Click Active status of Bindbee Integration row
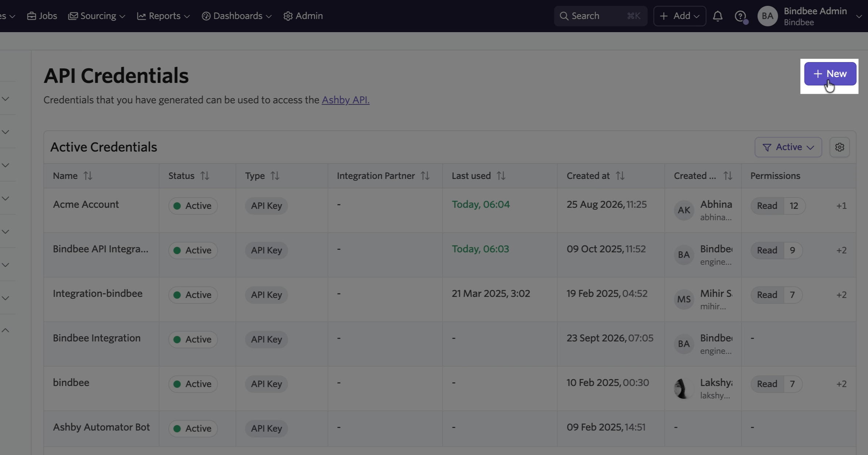This screenshot has height=455, width=868. (x=193, y=339)
